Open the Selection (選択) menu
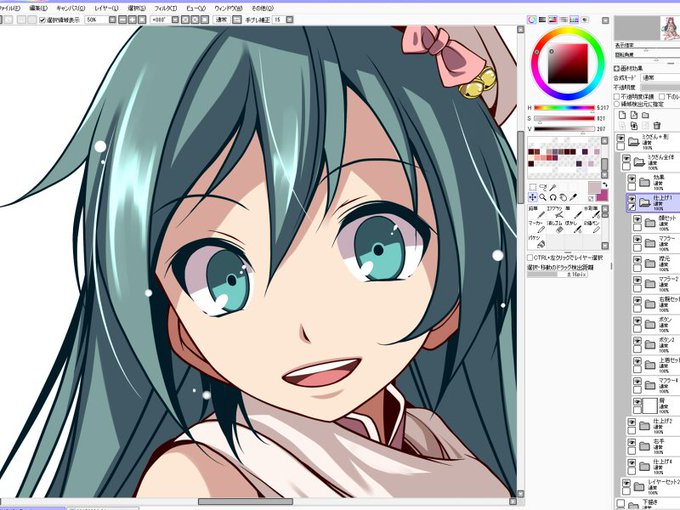The image size is (680, 510). coord(137,8)
